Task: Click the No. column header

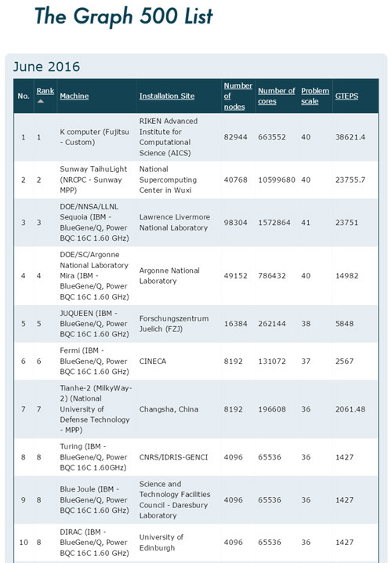Action: point(24,96)
